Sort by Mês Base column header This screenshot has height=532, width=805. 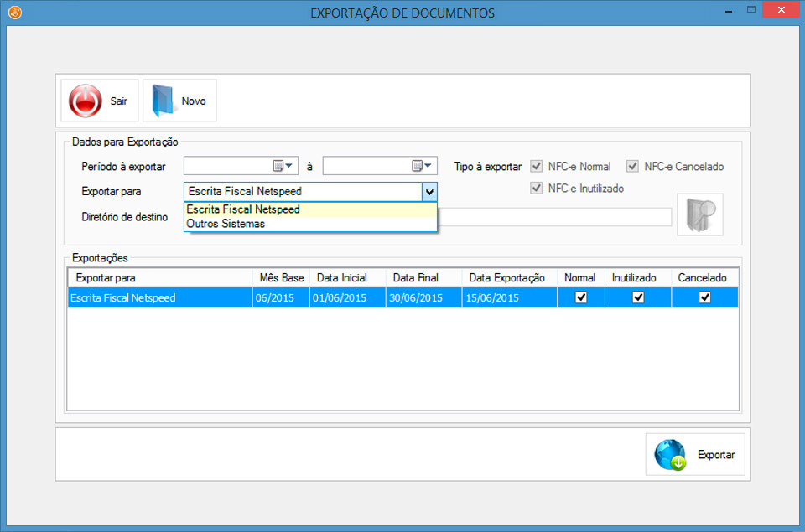(282, 278)
